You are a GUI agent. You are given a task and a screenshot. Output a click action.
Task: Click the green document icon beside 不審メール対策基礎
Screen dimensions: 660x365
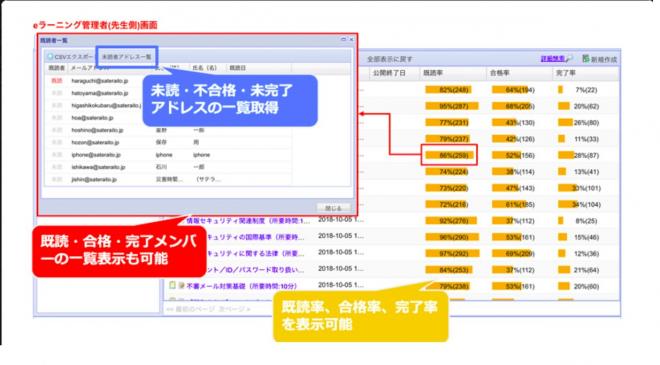click(172, 285)
